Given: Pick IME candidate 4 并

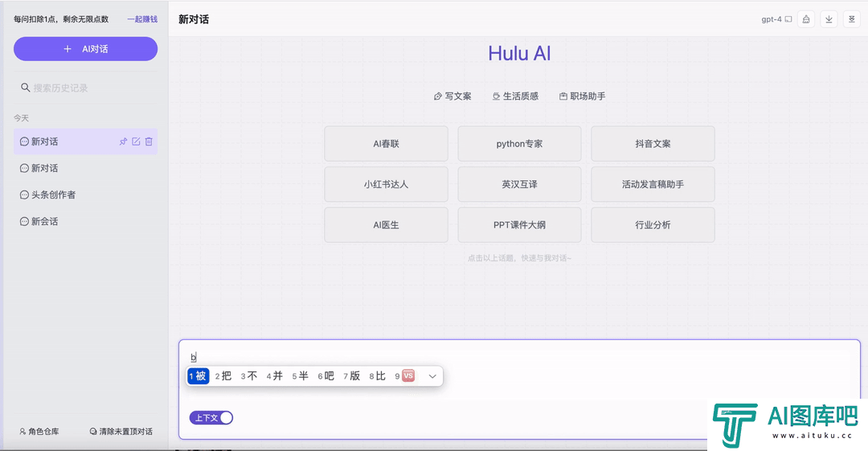Looking at the screenshot, I should click(275, 375).
